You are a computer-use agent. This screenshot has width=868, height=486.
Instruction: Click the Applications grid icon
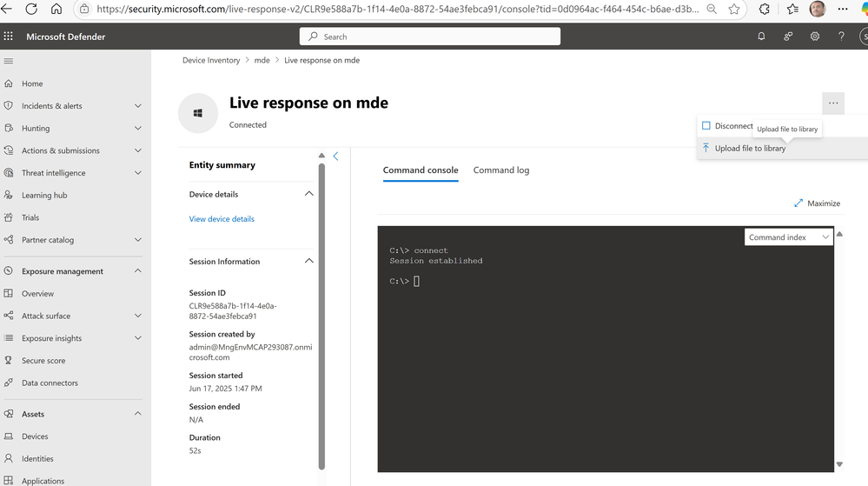9,481
